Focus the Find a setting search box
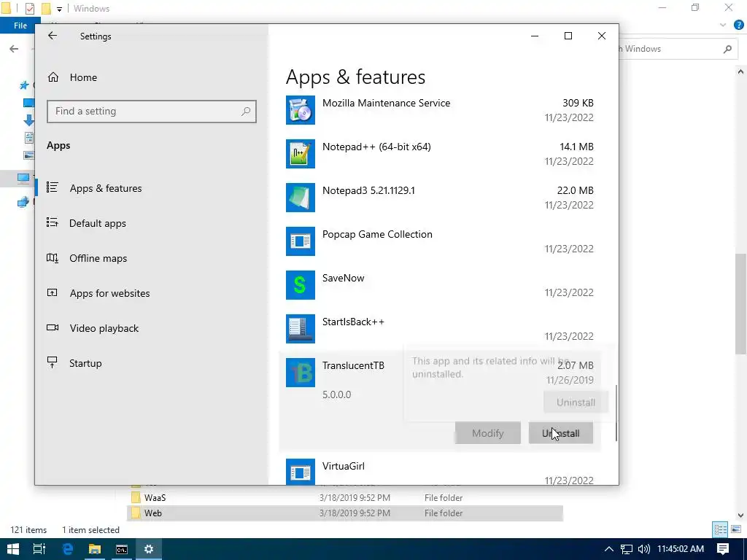The image size is (747, 560). click(x=152, y=112)
